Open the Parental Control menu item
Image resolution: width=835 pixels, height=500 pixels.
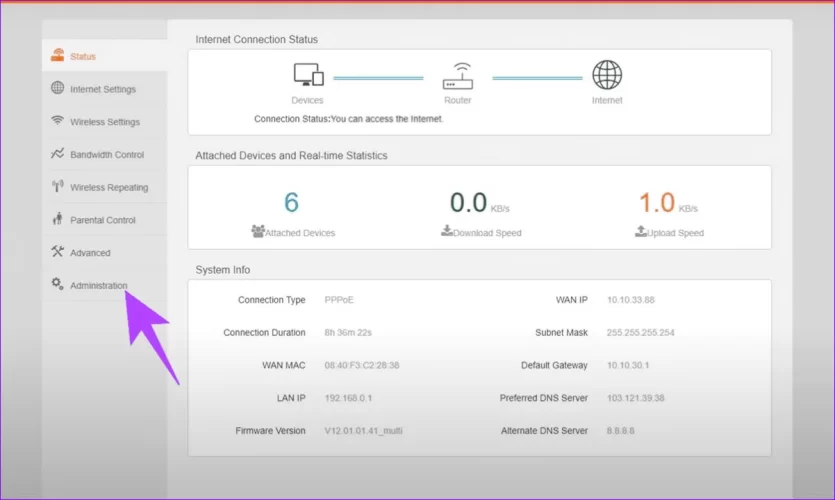tap(102, 220)
